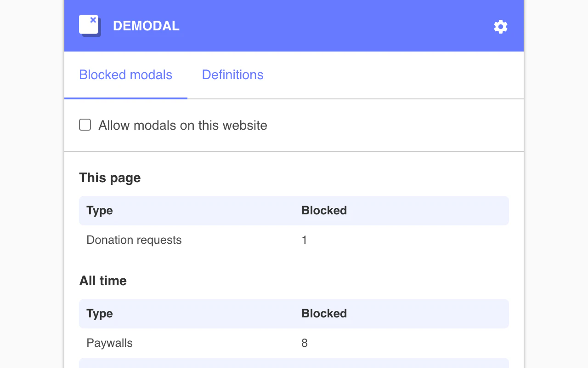Viewport: 588px width, 368px height.
Task: Enable 'Allow modals on this website'
Action: point(85,125)
